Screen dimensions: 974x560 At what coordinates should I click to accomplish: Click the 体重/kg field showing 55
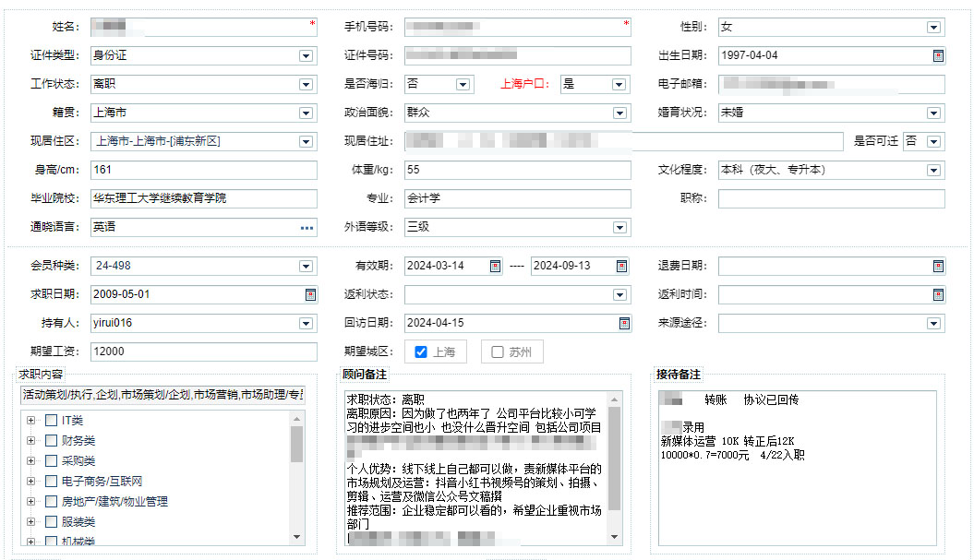point(517,170)
